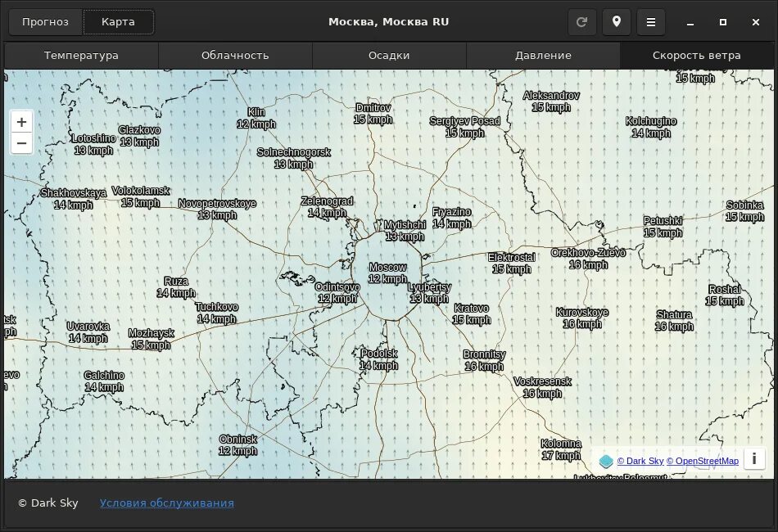This screenshot has height=532, width=778.
Task: Switch to the Карта view
Action: click(x=118, y=22)
